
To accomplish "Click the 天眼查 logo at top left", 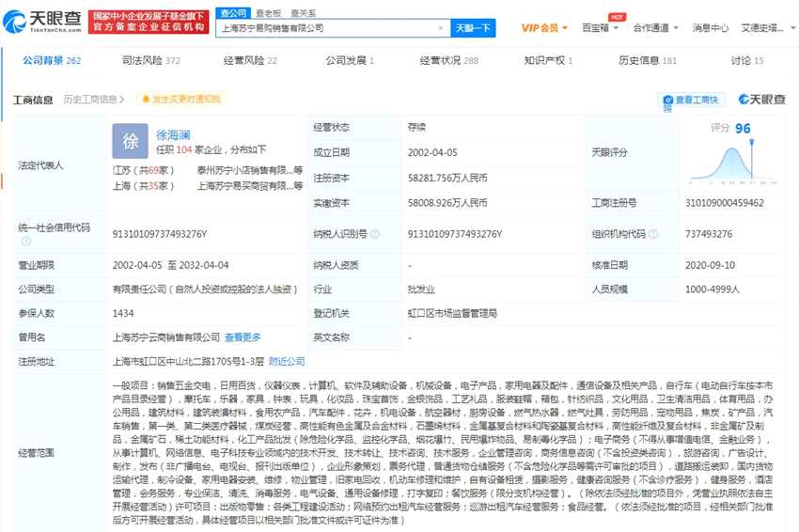I will coord(41,22).
